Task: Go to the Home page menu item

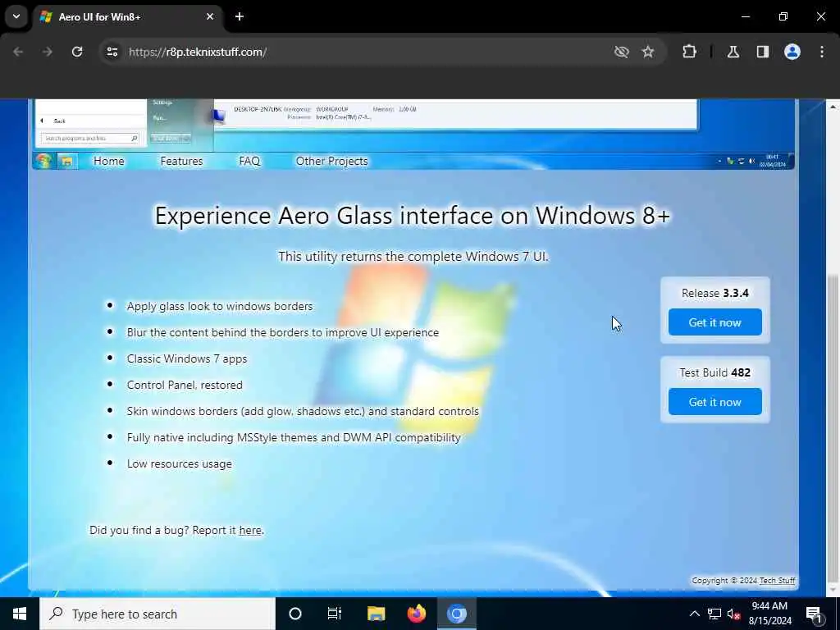Action: pos(109,162)
